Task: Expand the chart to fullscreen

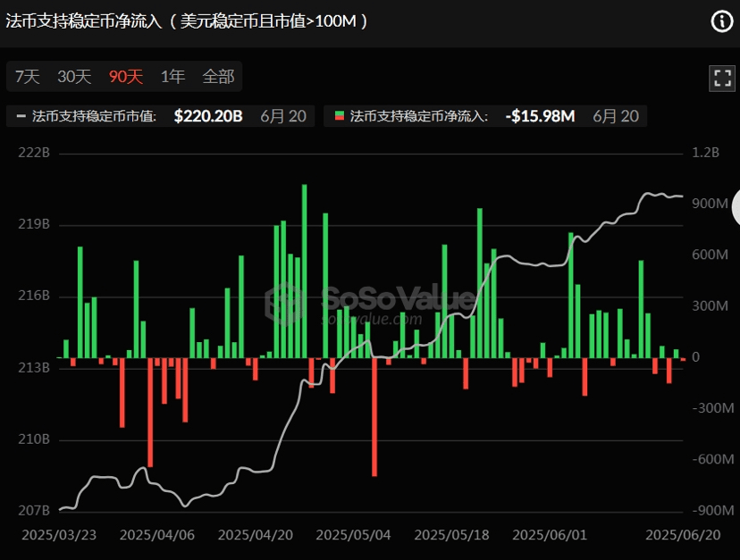Action: point(722,79)
